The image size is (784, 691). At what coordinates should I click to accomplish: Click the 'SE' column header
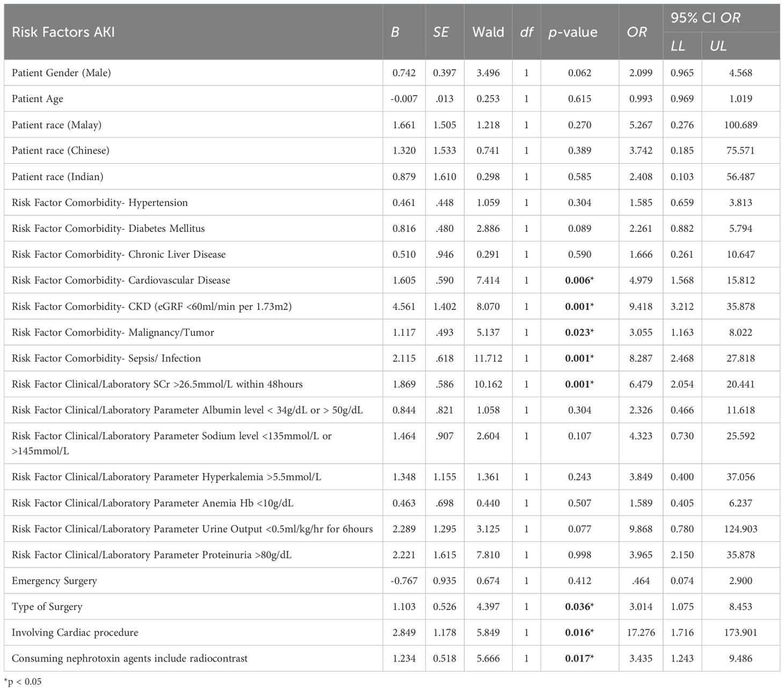point(440,32)
